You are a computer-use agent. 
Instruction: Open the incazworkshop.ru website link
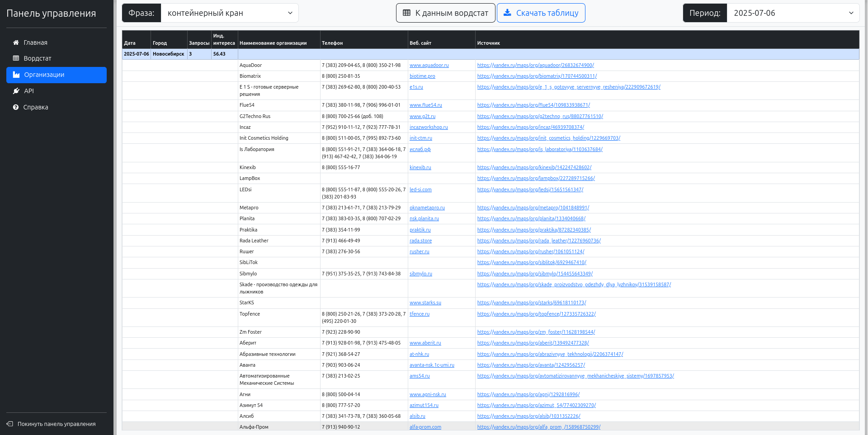[429, 127]
